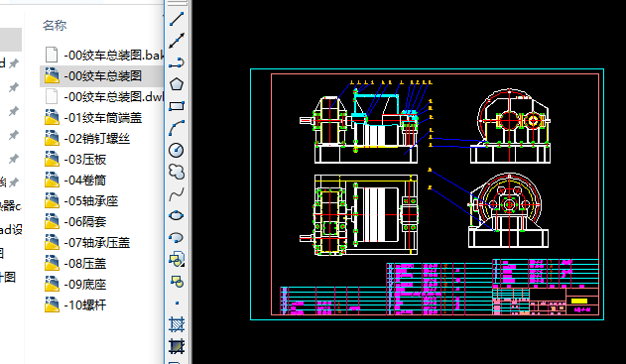This screenshot has width=626, height=364.
Task: Select the Line draw tool
Action: tap(177, 19)
